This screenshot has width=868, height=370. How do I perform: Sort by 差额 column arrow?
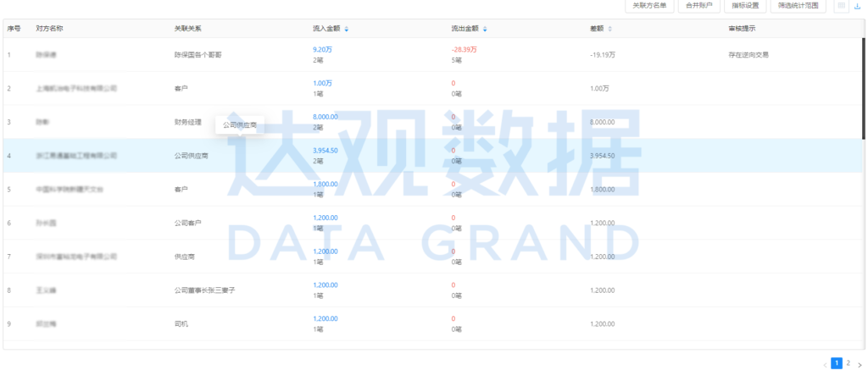pos(610,29)
